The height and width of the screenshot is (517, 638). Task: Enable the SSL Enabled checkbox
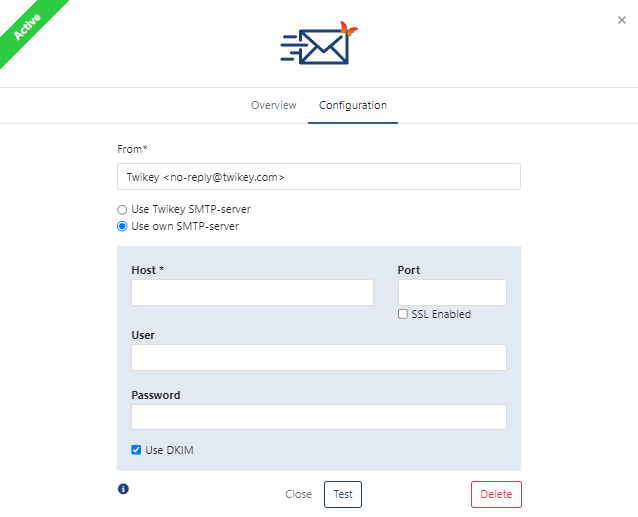click(x=403, y=314)
